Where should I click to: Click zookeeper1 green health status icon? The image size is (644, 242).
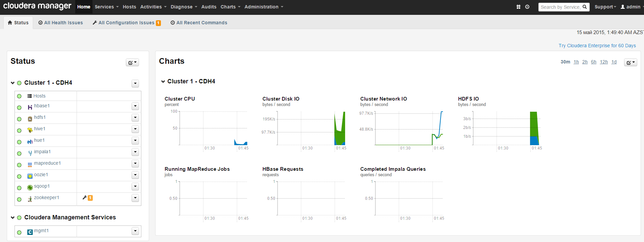click(x=19, y=199)
